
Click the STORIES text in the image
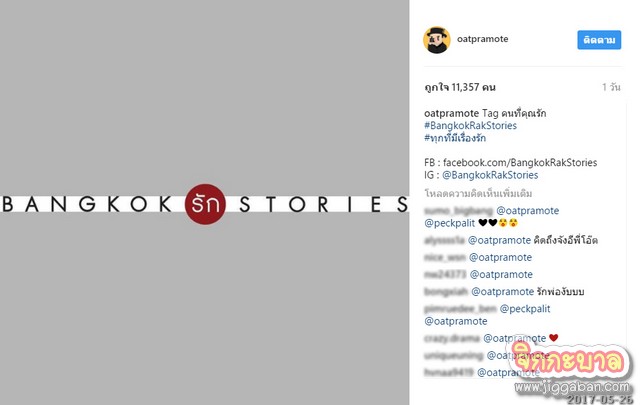tap(323, 204)
